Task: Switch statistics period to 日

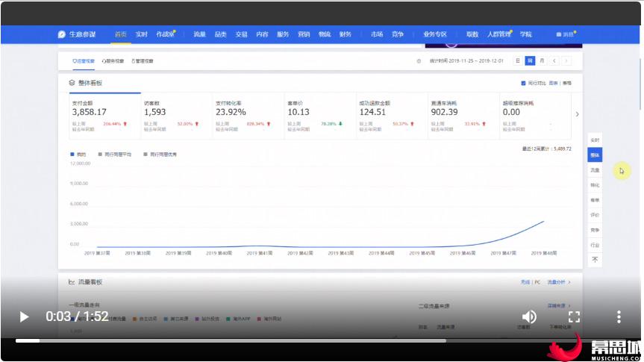Action: (x=518, y=60)
